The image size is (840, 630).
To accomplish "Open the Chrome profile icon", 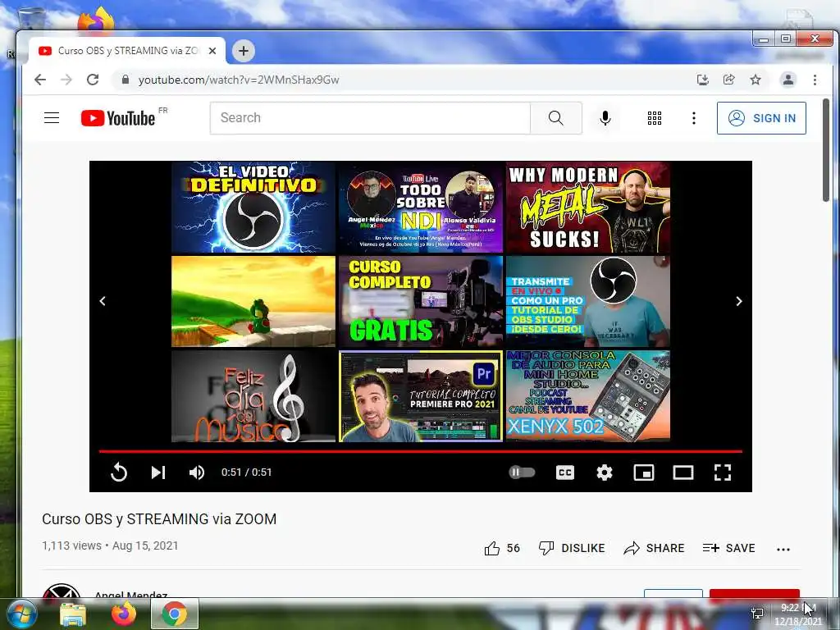I will pos(788,80).
